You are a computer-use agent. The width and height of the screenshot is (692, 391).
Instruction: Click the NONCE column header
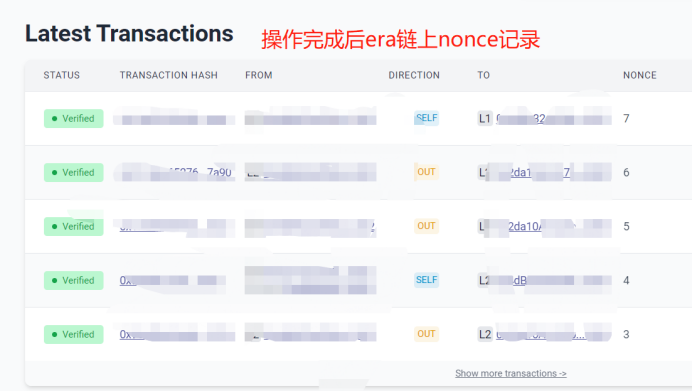[640, 75]
